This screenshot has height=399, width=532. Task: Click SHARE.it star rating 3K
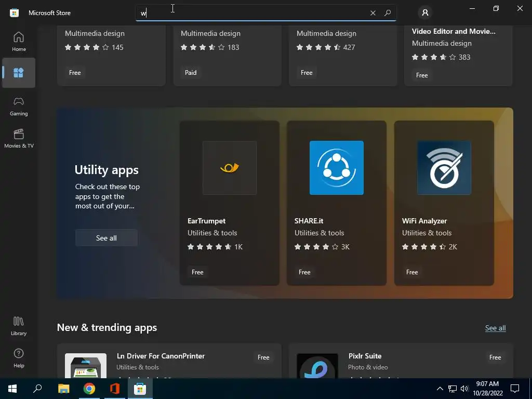tap(322, 247)
